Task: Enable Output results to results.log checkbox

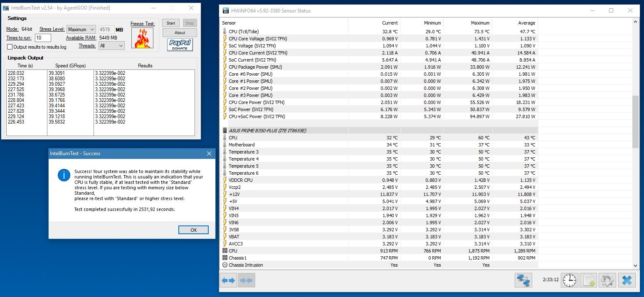Action: (10, 47)
